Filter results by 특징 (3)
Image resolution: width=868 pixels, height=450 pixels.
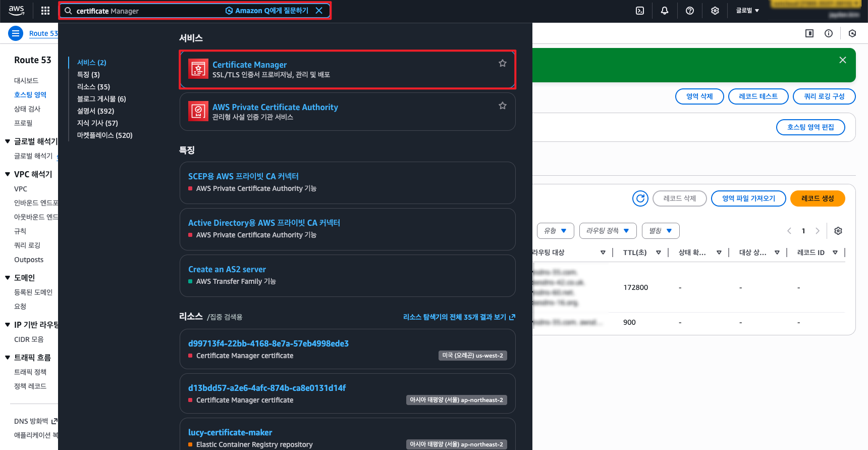tap(88, 75)
